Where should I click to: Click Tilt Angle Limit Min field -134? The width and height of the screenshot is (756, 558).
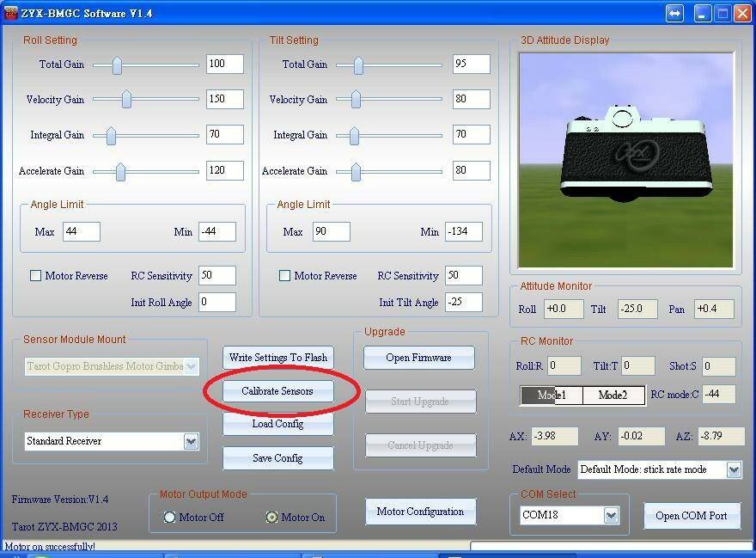click(x=464, y=231)
